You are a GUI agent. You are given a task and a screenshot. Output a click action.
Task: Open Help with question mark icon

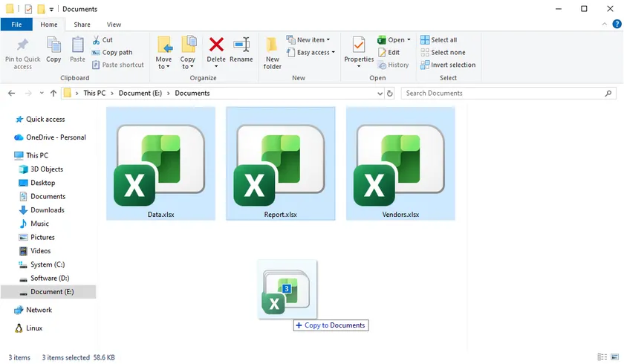pyautogui.click(x=617, y=25)
